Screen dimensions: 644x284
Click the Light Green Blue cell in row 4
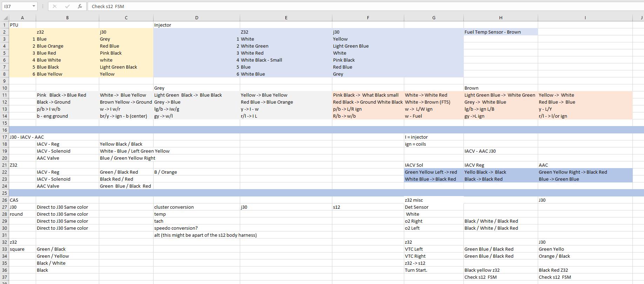(x=368, y=46)
